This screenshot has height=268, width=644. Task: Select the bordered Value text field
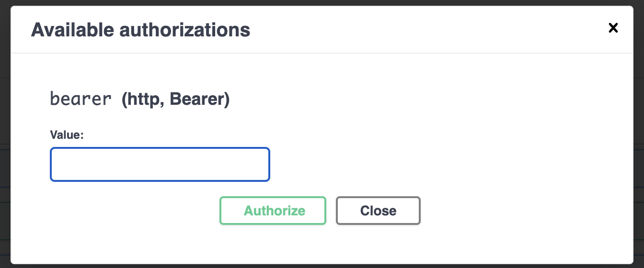160,165
